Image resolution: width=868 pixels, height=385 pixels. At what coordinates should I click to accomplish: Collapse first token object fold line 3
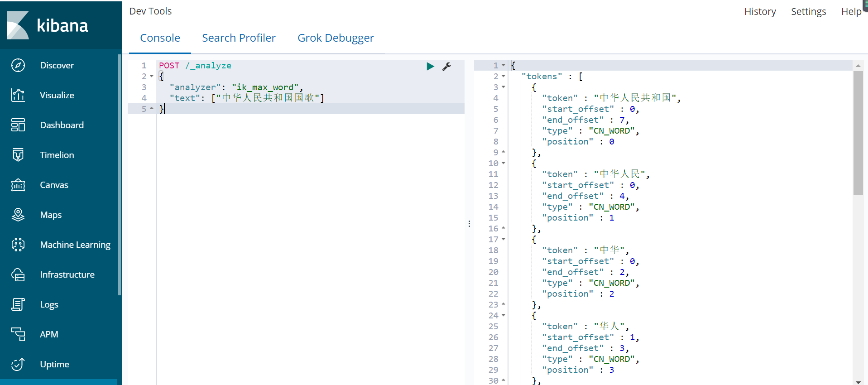pos(503,87)
